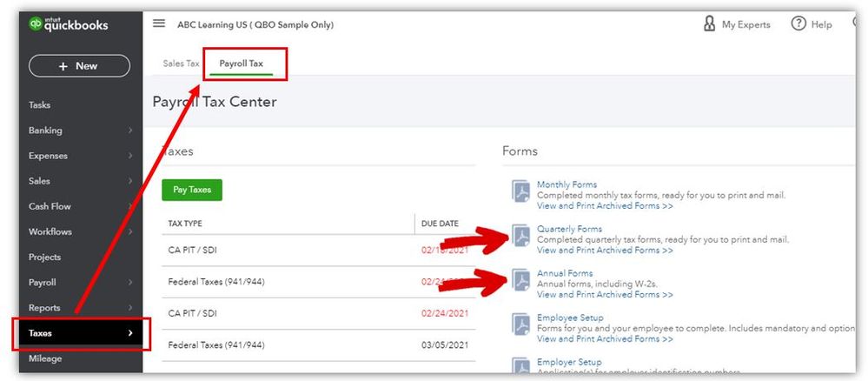Screen dimensions: 868x381
Task: Click the + New button
Action: (x=79, y=66)
